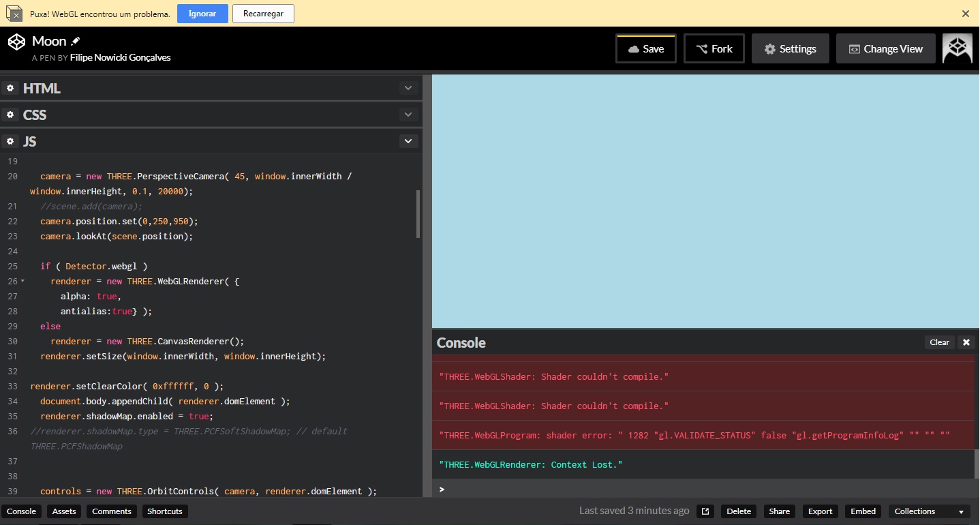Click line 23 camera.lookAt code
Image resolution: width=980 pixels, height=525 pixels.
point(117,236)
